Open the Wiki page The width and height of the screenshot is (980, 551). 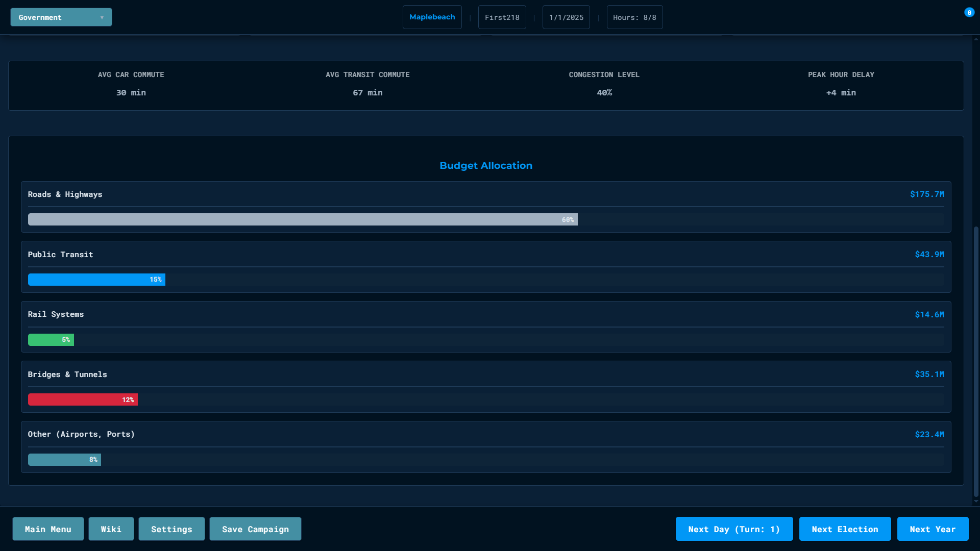click(111, 529)
